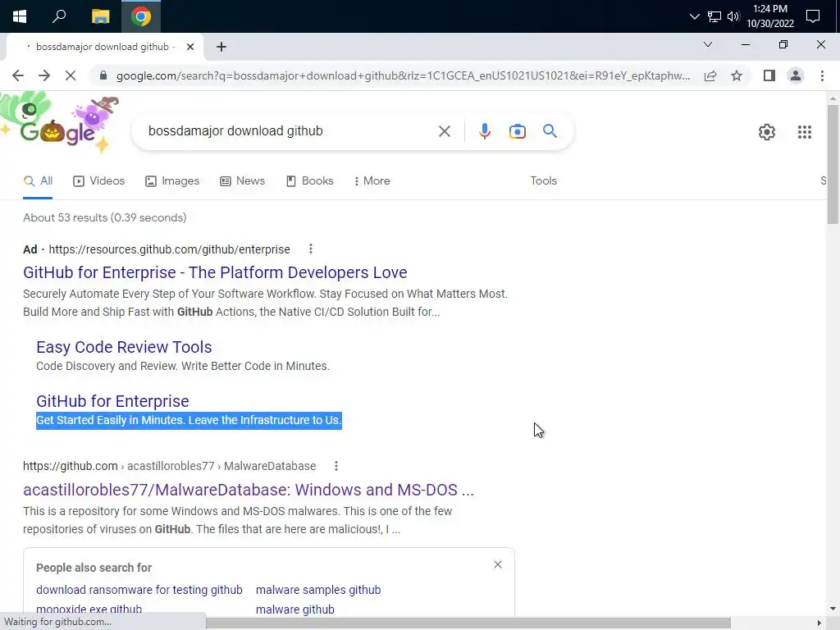The image size is (840, 630).
Task: Open a new Chrome tab
Action: pos(221,47)
